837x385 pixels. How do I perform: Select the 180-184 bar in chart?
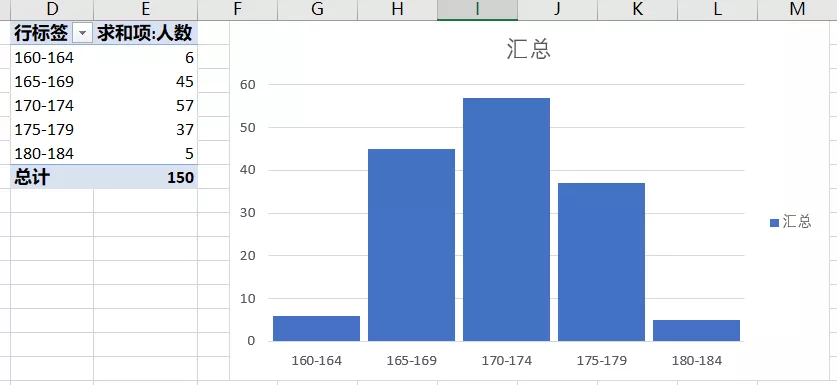pyautogui.click(x=697, y=331)
